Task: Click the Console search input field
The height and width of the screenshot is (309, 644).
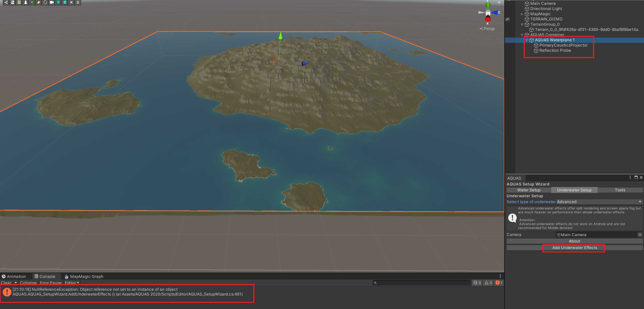Action: click(422, 282)
